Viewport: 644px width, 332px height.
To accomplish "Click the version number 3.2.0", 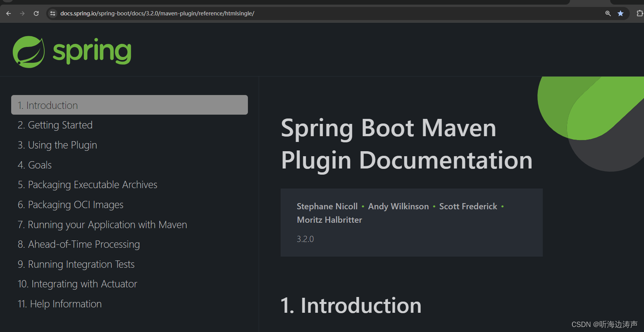I will 305,239.
